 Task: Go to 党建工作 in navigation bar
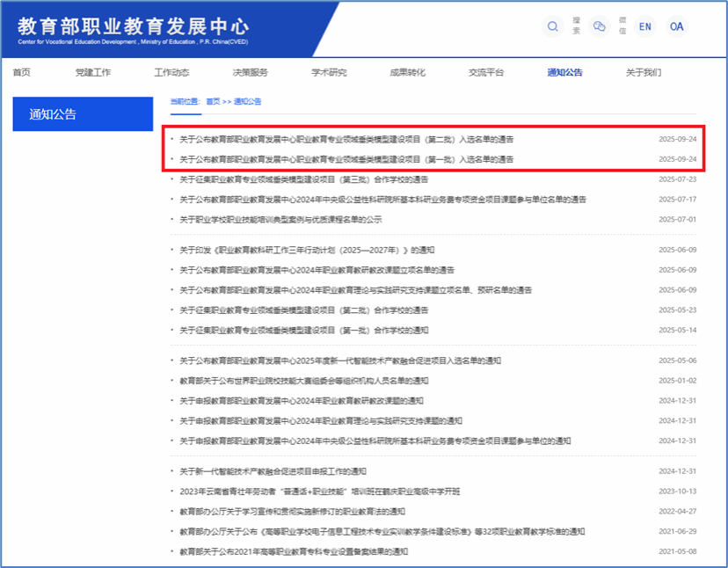[92, 73]
